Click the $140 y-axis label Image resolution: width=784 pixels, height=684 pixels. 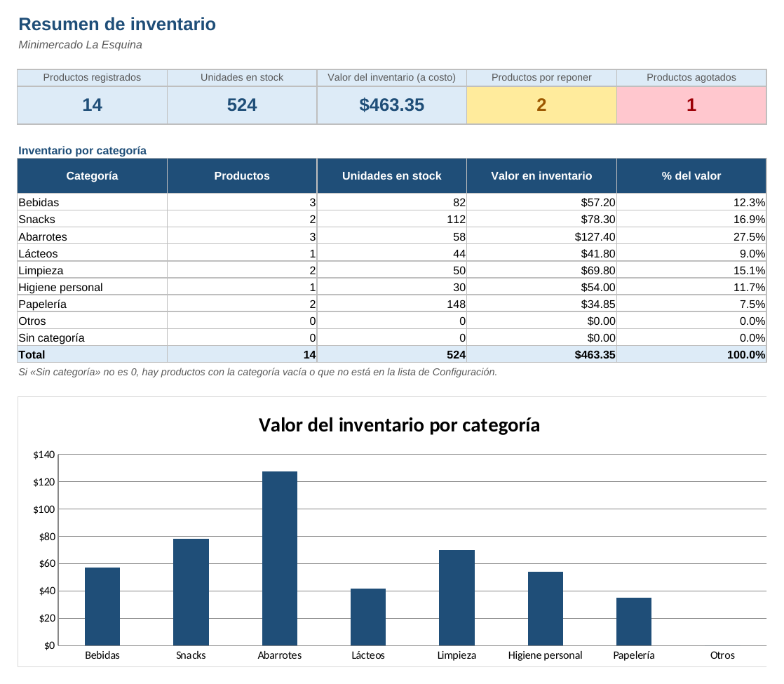point(44,455)
